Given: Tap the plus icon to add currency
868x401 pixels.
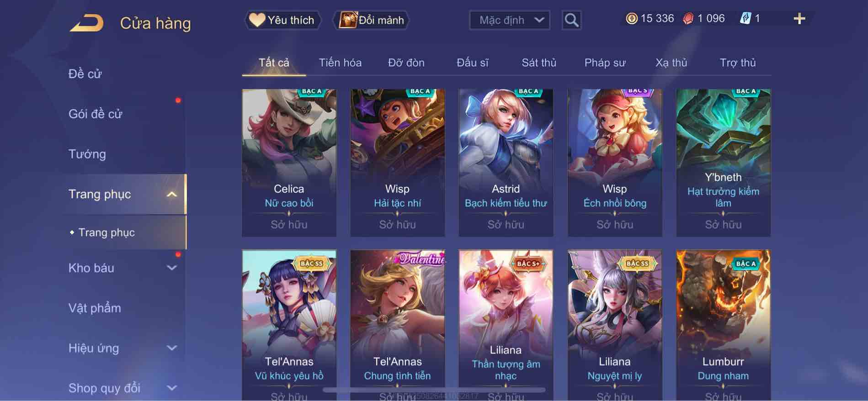Looking at the screenshot, I should pyautogui.click(x=799, y=19).
